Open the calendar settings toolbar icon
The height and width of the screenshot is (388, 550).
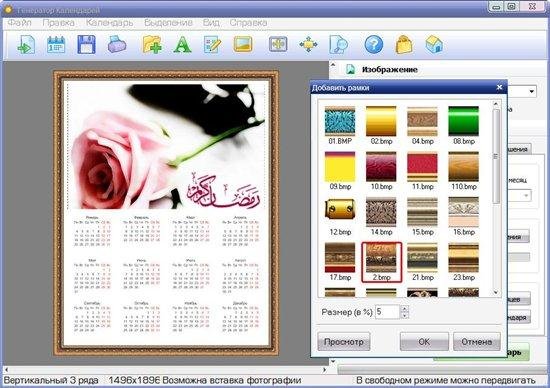(56, 45)
